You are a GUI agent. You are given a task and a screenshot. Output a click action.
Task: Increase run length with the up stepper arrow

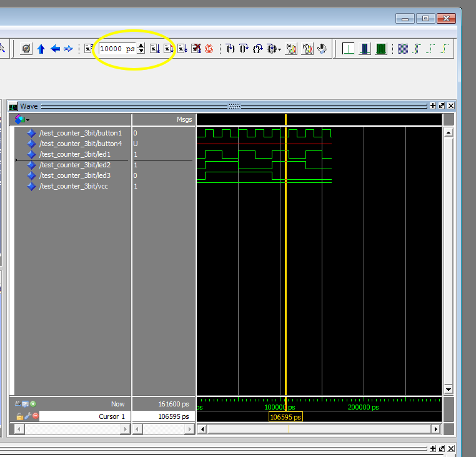[141, 46]
